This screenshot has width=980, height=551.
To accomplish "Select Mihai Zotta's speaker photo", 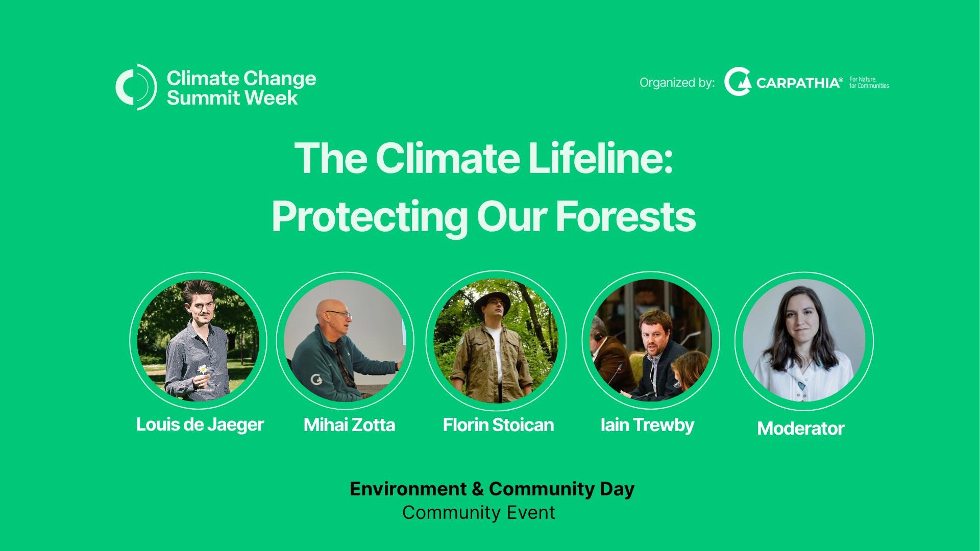I will 345,340.
